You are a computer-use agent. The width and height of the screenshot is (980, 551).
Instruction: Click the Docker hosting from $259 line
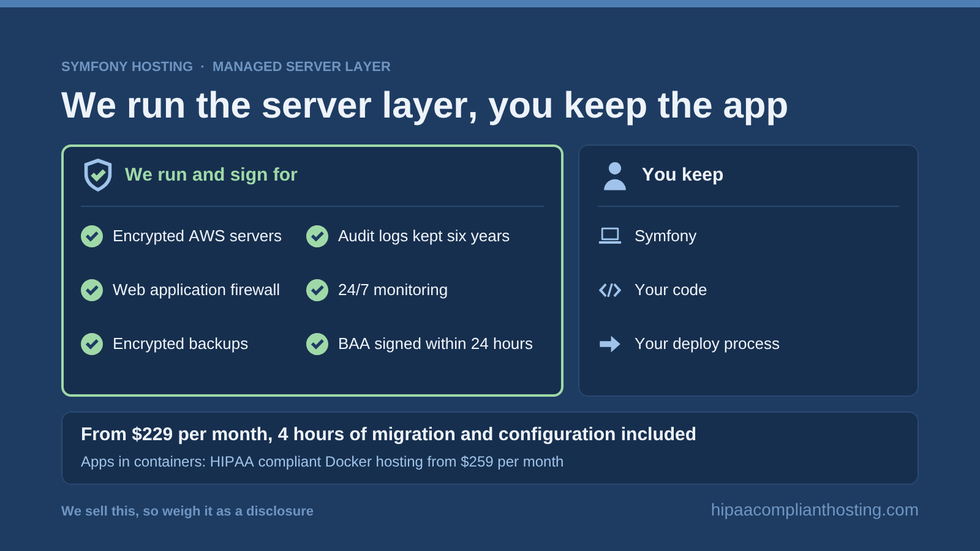(x=322, y=462)
